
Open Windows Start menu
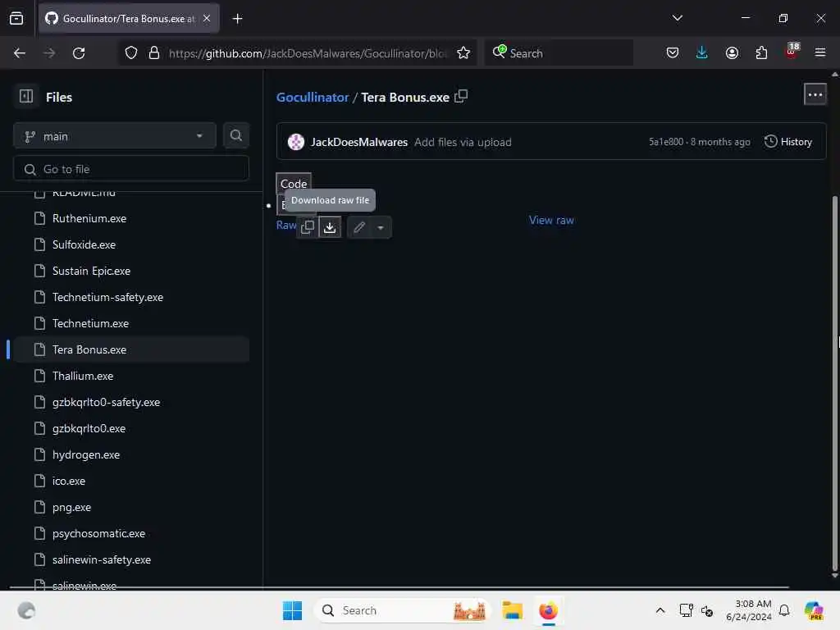coord(293,610)
